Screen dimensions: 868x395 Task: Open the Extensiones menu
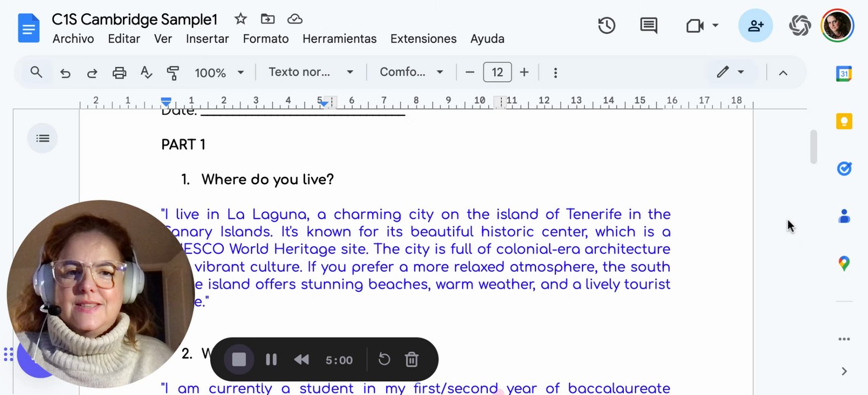tap(424, 39)
